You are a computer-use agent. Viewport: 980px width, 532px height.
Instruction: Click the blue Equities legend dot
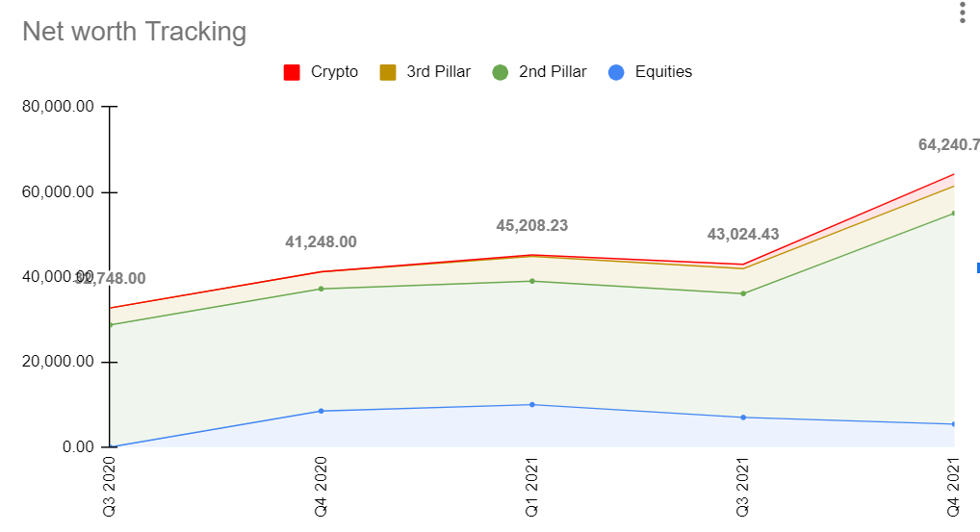(616, 72)
